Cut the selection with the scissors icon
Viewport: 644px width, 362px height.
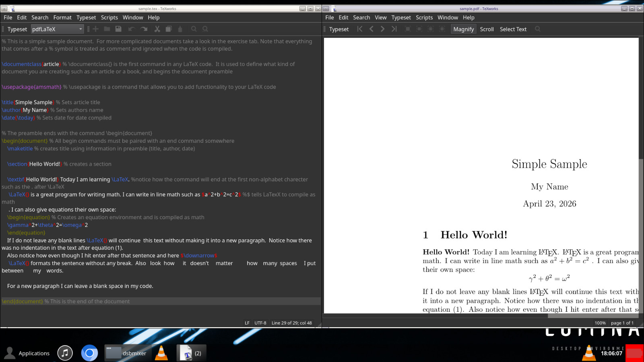[157, 29]
